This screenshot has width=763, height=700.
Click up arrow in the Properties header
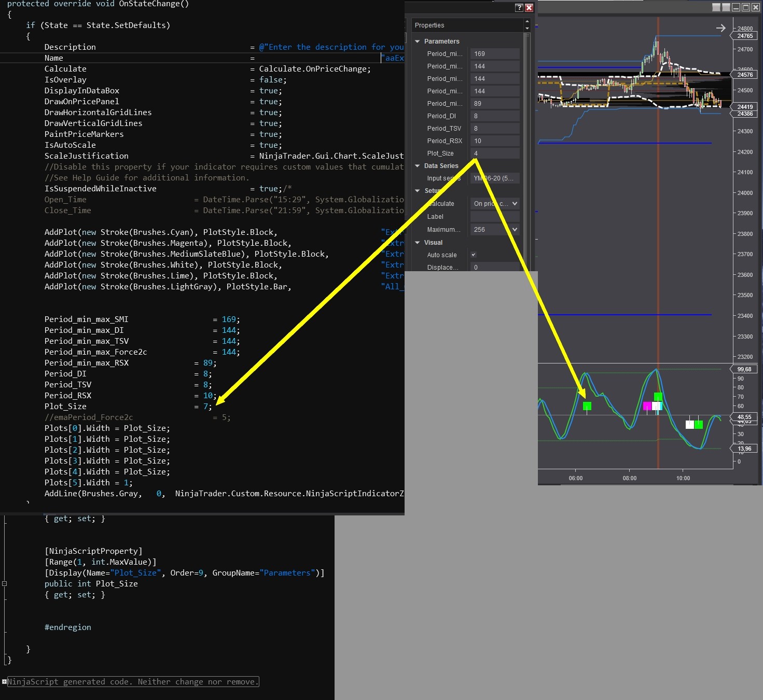tap(527, 22)
